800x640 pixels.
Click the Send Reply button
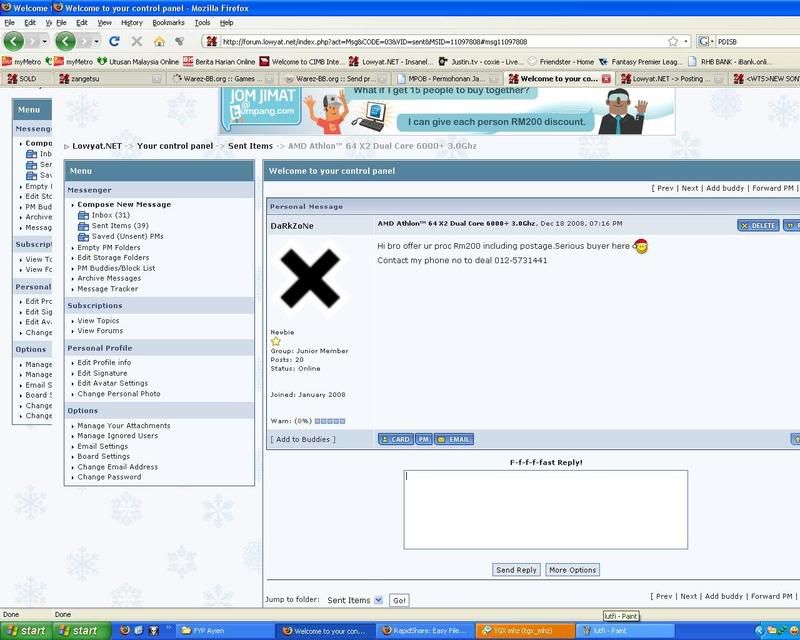point(517,570)
